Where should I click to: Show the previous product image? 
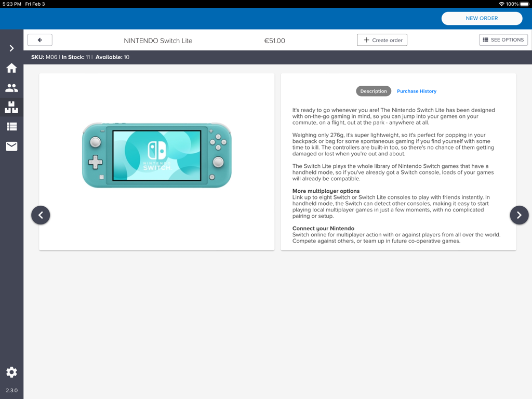pyautogui.click(x=41, y=215)
